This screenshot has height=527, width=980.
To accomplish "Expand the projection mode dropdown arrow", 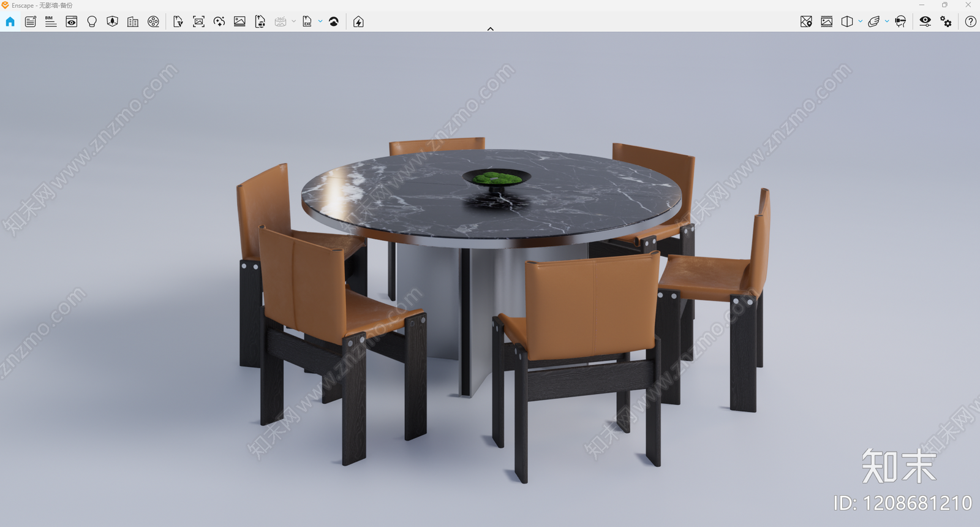I will (x=861, y=21).
